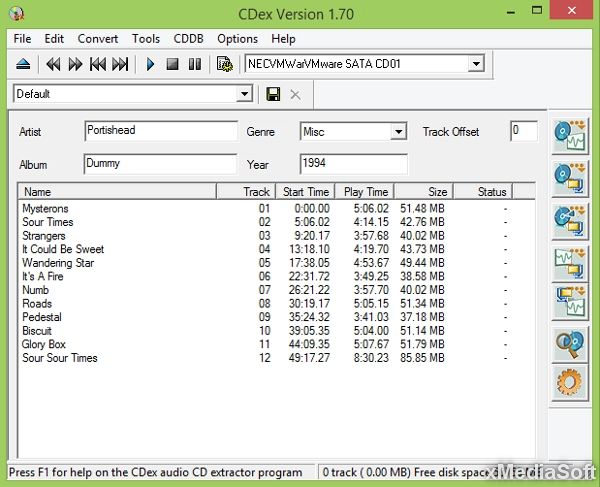This screenshot has width=600, height=487.
Task: Open settings with the orange gear icon
Action: pyautogui.click(x=570, y=383)
